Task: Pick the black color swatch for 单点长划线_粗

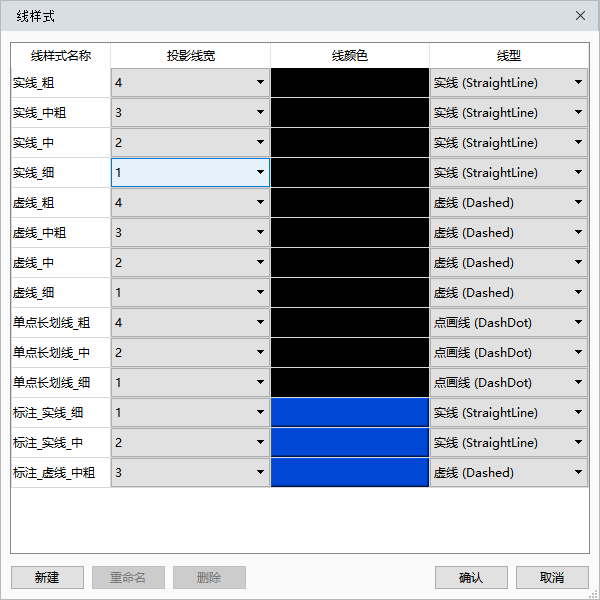Action: [x=350, y=322]
